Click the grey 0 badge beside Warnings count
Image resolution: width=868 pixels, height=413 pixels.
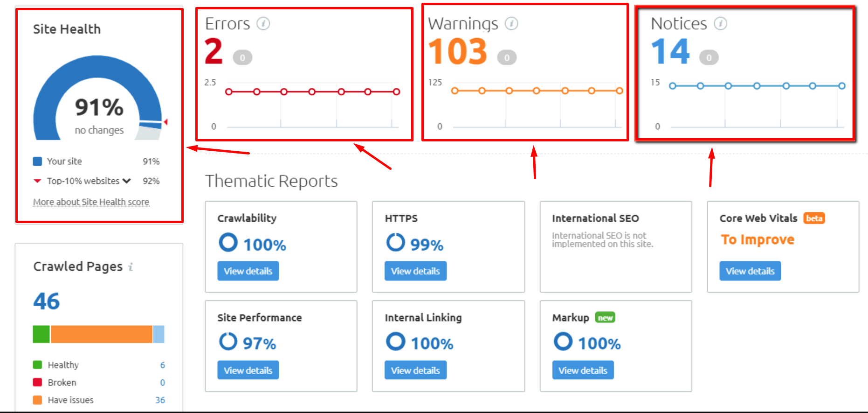click(x=507, y=57)
